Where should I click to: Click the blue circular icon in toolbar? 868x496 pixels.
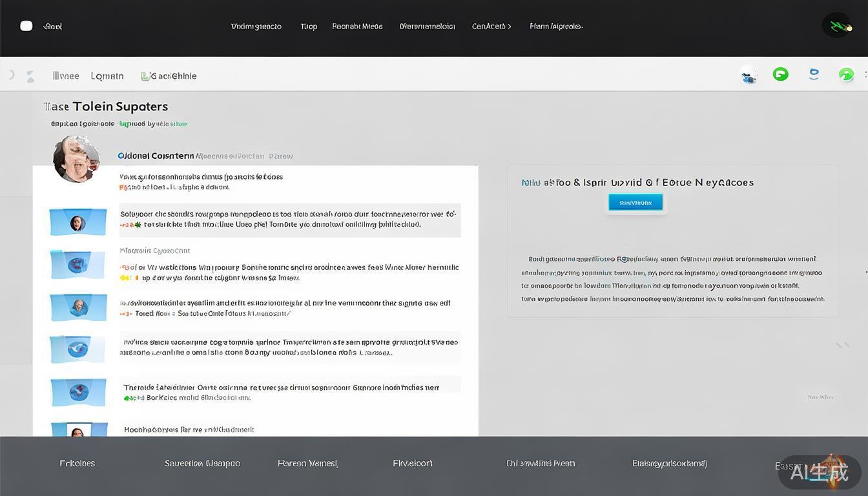point(814,74)
